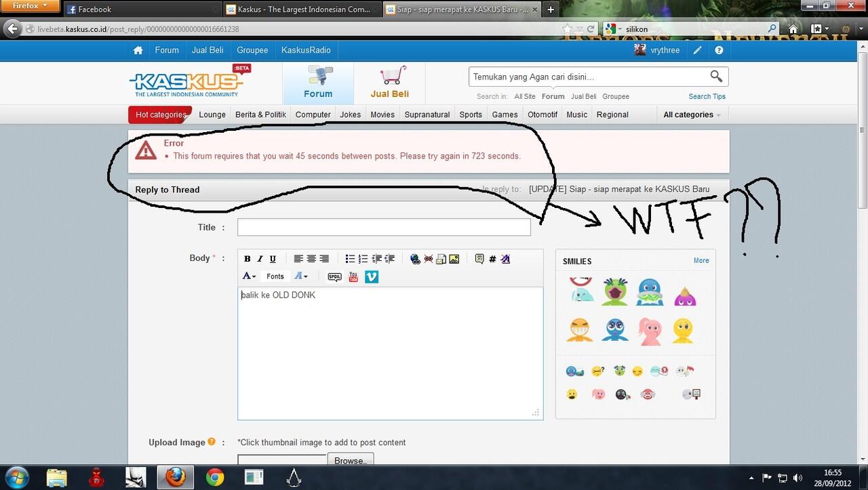Insert a spoiler tag
Screen dimensions: 868x490
[334, 277]
